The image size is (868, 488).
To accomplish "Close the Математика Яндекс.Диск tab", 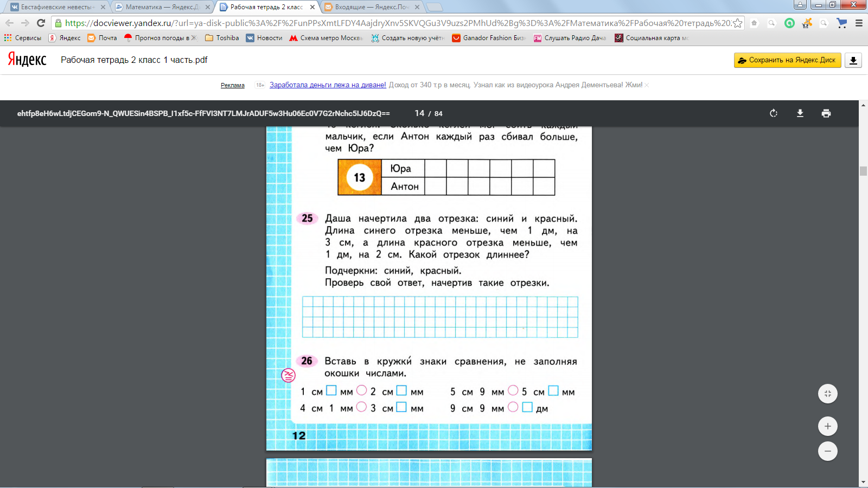I will (x=208, y=7).
